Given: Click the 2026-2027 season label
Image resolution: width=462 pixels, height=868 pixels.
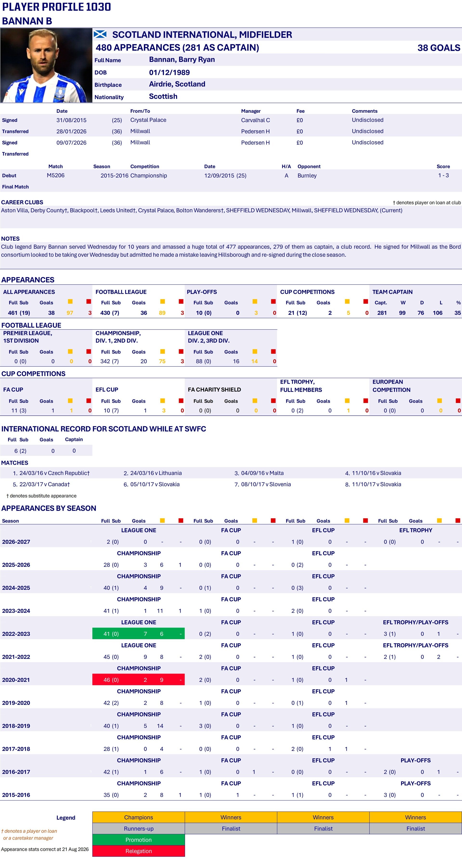Looking at the screenshot, I should pyautogui.click(x=16, y=542).
